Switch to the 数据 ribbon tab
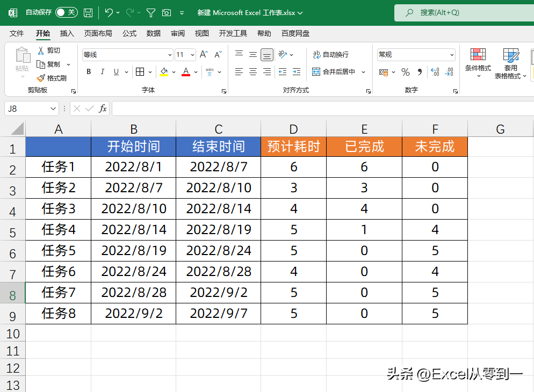This screenshot has height=392, width=534. 154,33
